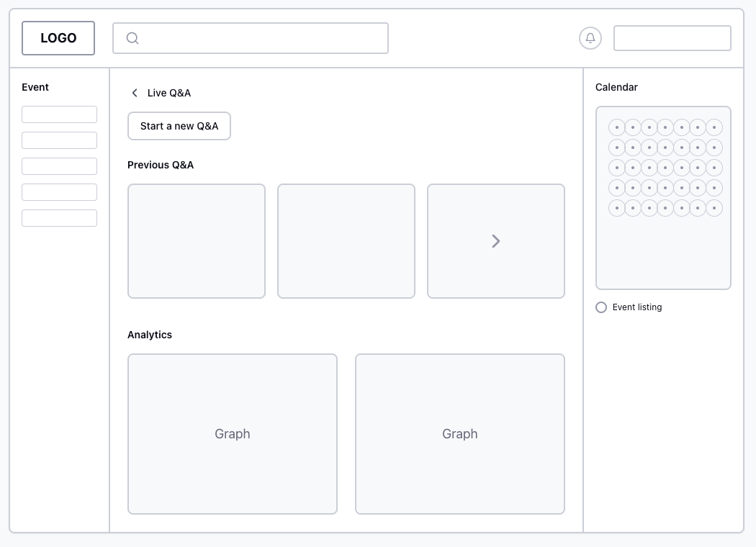Open the first Previous Q&A card
The image size is (756, 547).
pyautogui.click(x=197, y=241)
